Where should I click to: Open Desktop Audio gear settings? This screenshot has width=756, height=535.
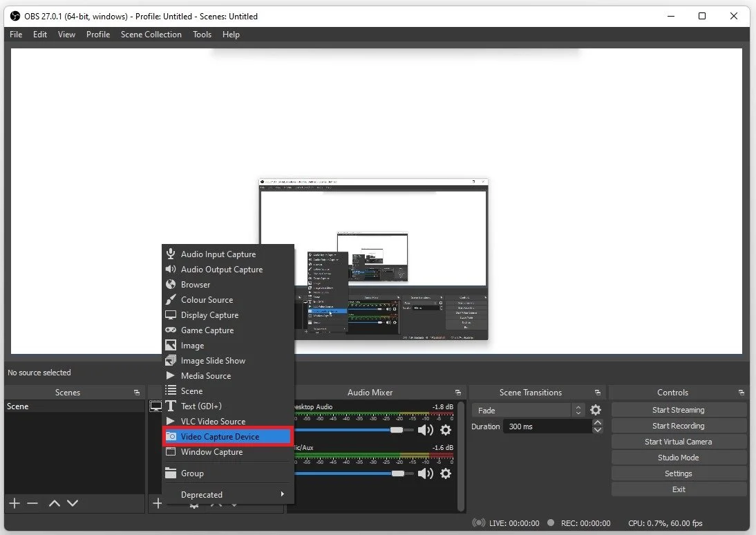pyautogui.click(x=446, y=430)
